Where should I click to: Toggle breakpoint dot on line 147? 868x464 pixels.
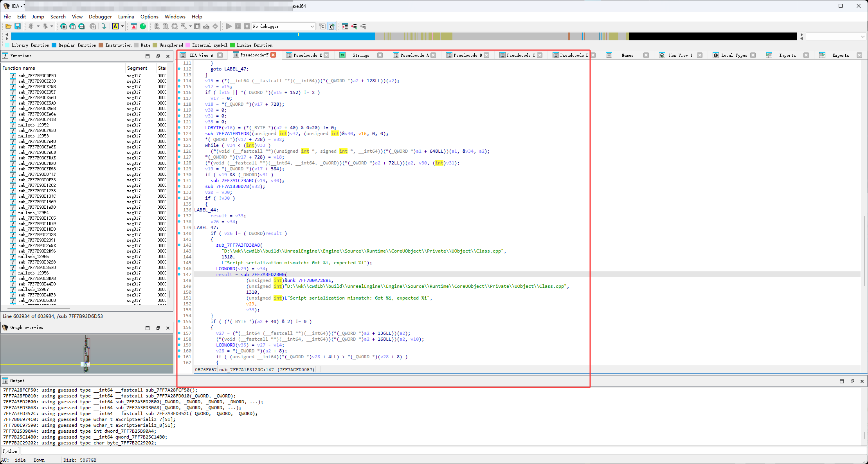[180, 274]
